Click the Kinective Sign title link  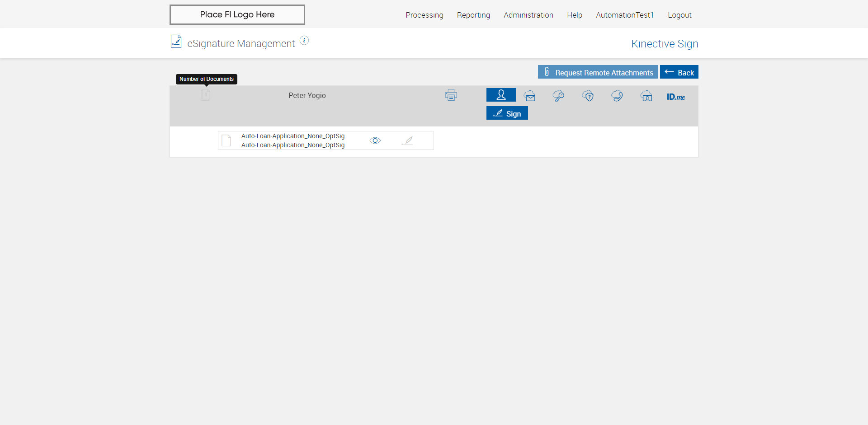pyautogui.click(x=665, y=43)
